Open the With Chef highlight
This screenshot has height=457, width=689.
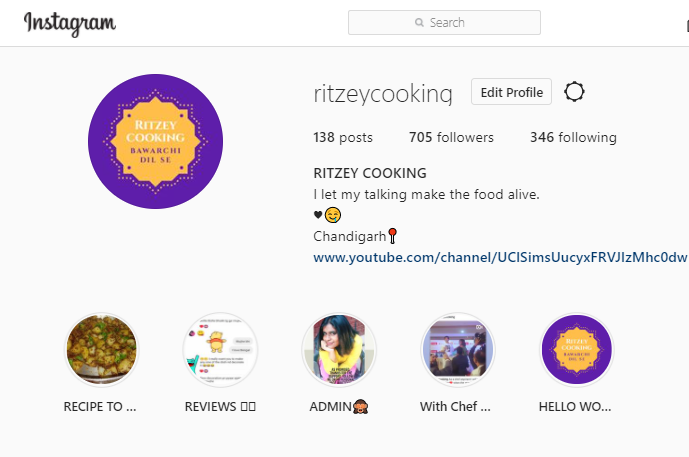(x=458, y=350)
